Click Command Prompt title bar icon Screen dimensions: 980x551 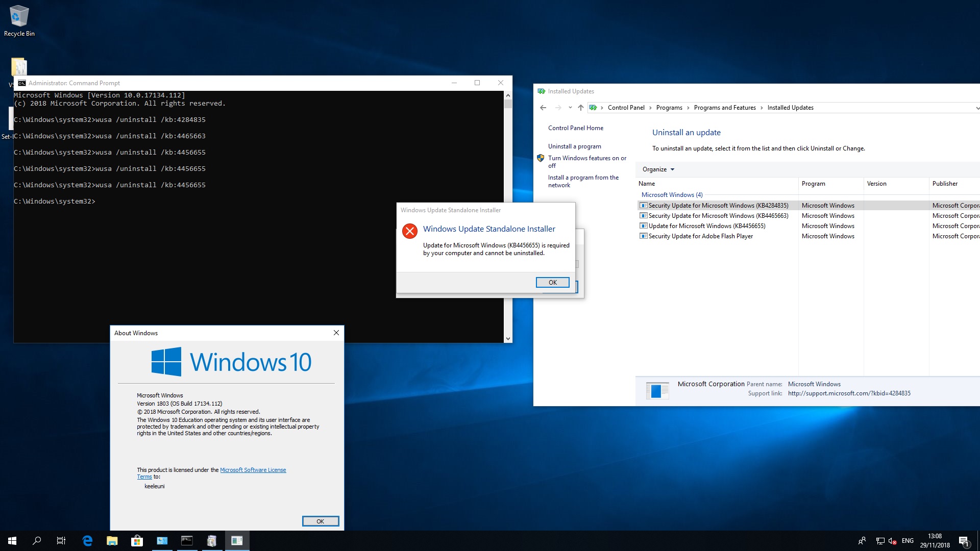coord(22,83)
